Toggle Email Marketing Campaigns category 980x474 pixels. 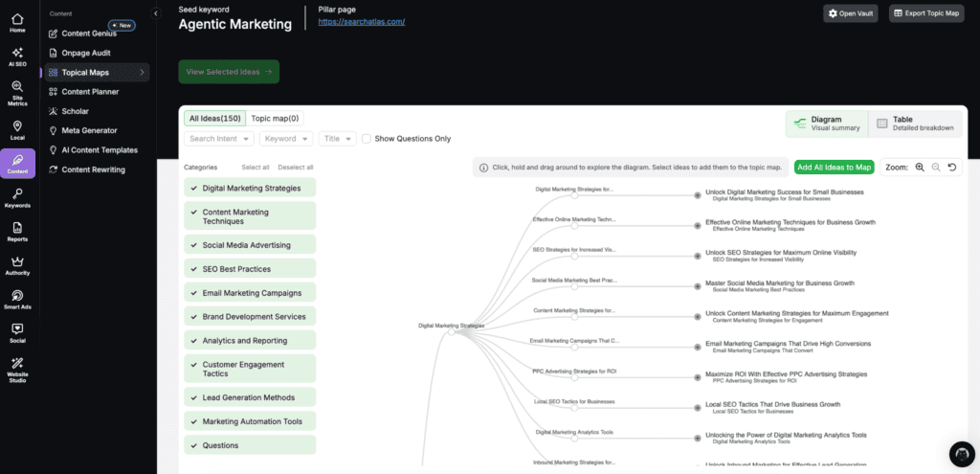pos(250,293)
